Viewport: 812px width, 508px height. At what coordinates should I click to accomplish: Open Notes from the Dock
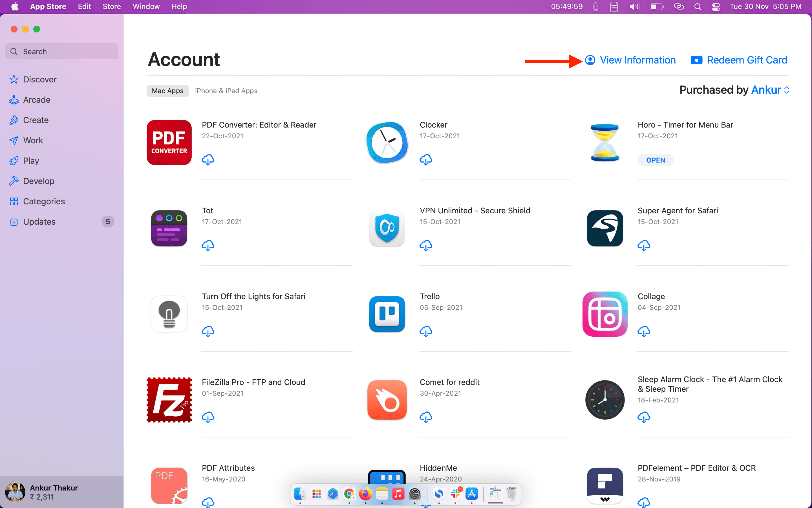(x=382, y=494)
